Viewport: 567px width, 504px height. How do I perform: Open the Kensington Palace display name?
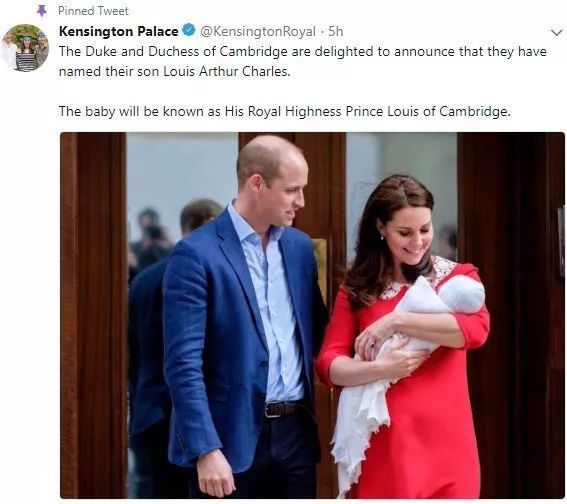tap(119, 31)
